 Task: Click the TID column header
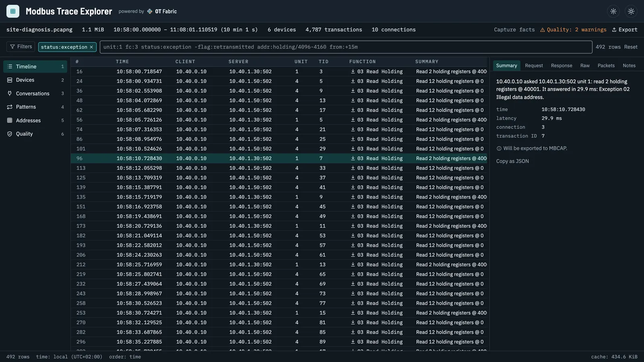pos(324,62)
